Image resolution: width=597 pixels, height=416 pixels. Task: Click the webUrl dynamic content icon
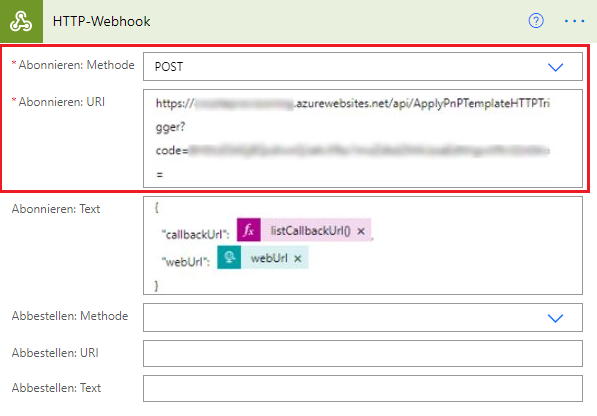coord(229,257)
